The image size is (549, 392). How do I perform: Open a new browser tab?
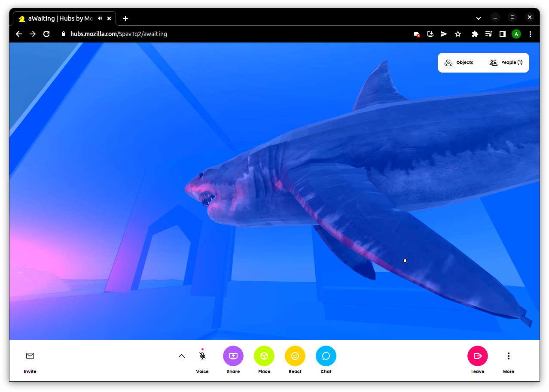click(125, 18)
